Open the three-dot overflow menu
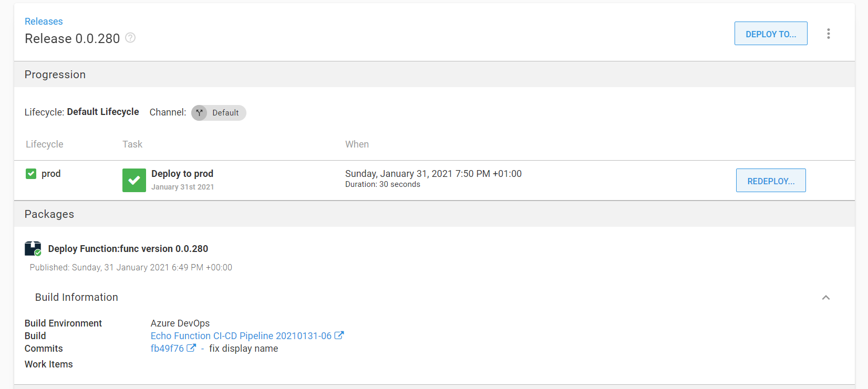The image size is (868, 389). coord(828,34)
